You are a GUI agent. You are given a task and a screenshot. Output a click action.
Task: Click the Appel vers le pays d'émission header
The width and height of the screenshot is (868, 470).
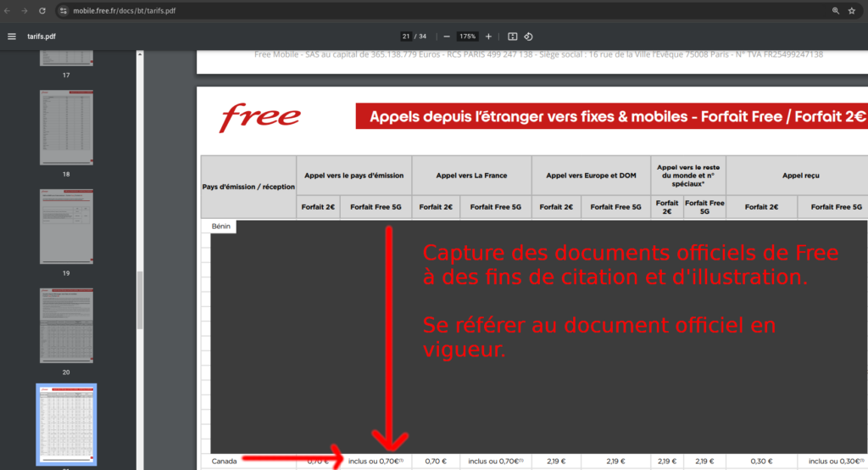coord(353,176)
